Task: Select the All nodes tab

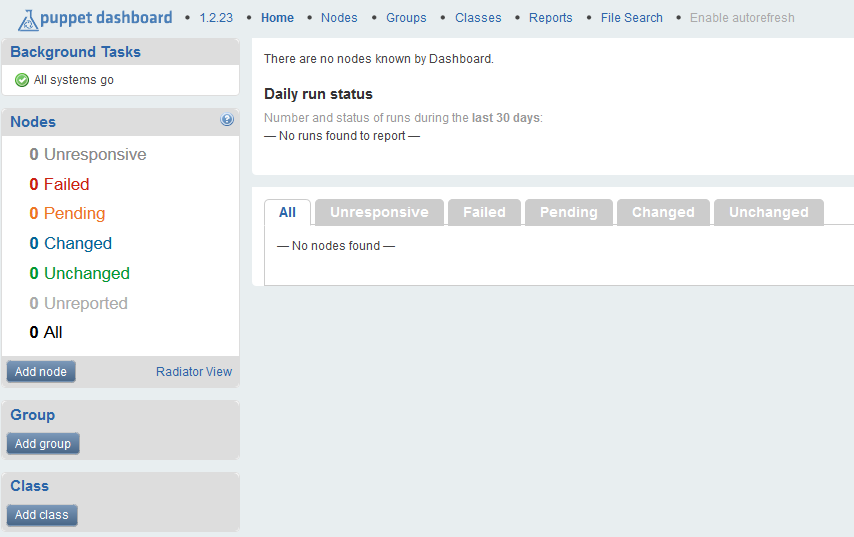Action: [x=288, y=212]
